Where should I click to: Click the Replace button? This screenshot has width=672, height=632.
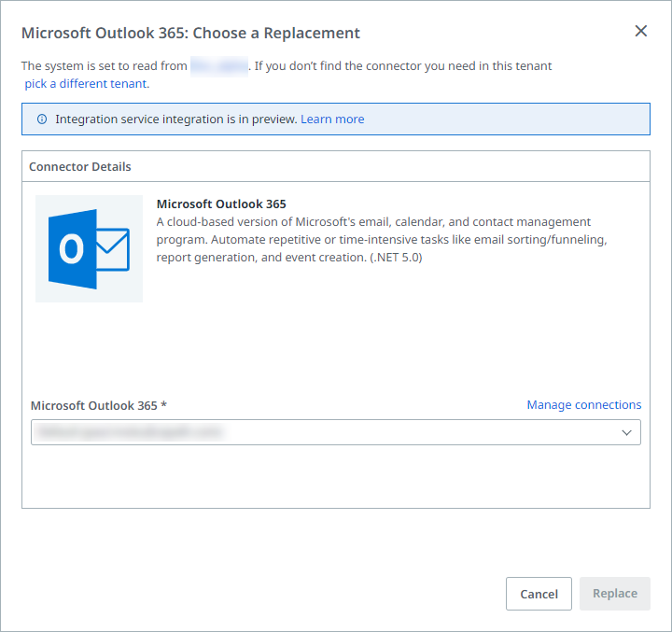[x=615, y=594]
